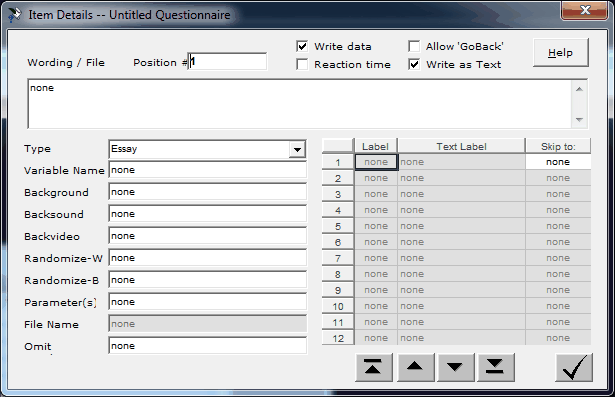This screenshot has height=397, width=615.
Task: Enable the Allow 'GoBack' checkbox
Action: pos(414,46)
